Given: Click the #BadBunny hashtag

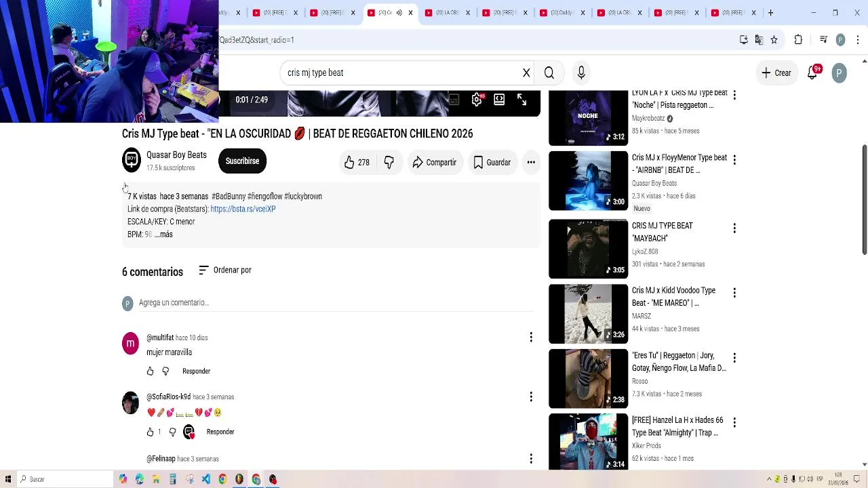Looking at the screenshot, I should tap(229, 197).
